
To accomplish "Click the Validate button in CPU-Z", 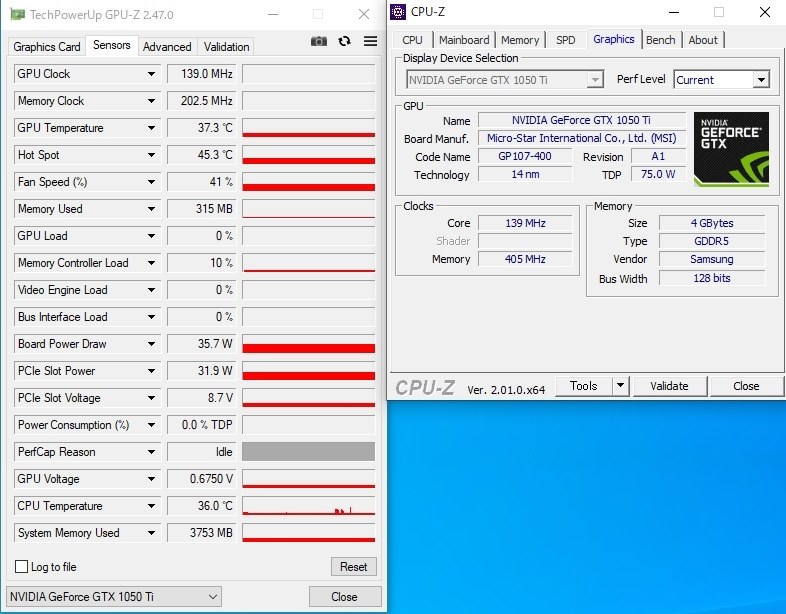I will [x=669, y=385].
